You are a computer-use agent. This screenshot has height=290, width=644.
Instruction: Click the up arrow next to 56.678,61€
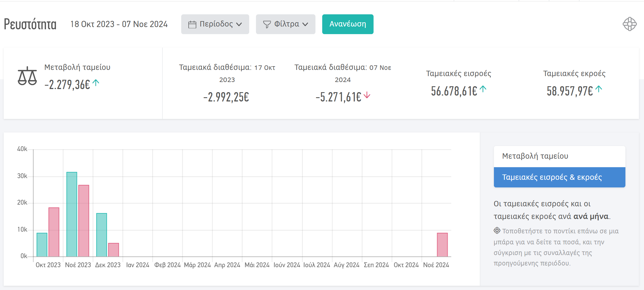(x=483, y=89)
